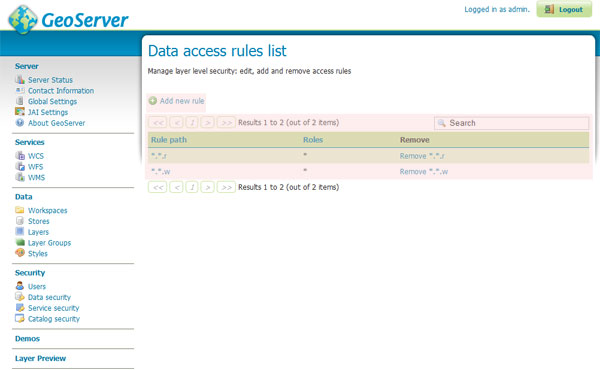Click the GeoServer globe logo

tap(23, 20)
